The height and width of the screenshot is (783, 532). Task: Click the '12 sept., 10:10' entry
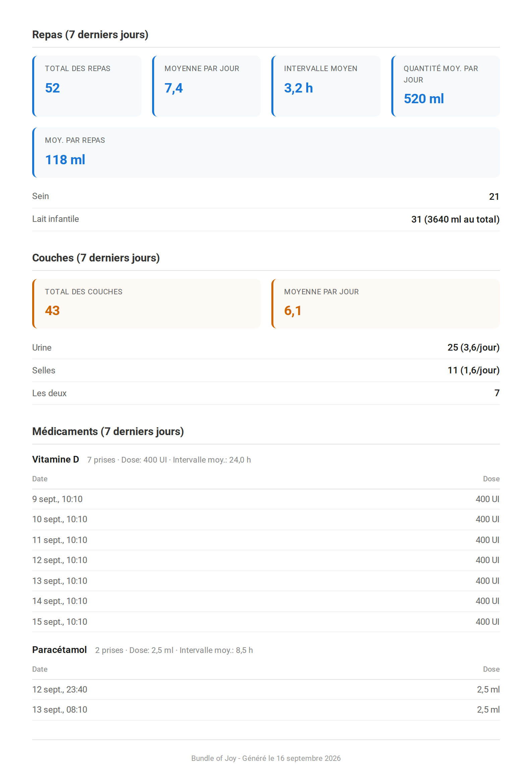(x=60, y=560)
